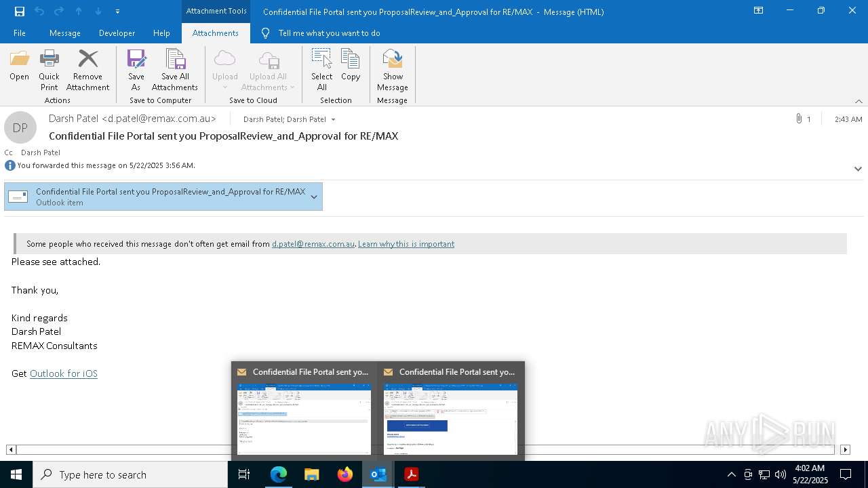Viewport: 868px width, 488px height.
Task: Click the Outlook taskbar icon
Action: tap(378, 474)
